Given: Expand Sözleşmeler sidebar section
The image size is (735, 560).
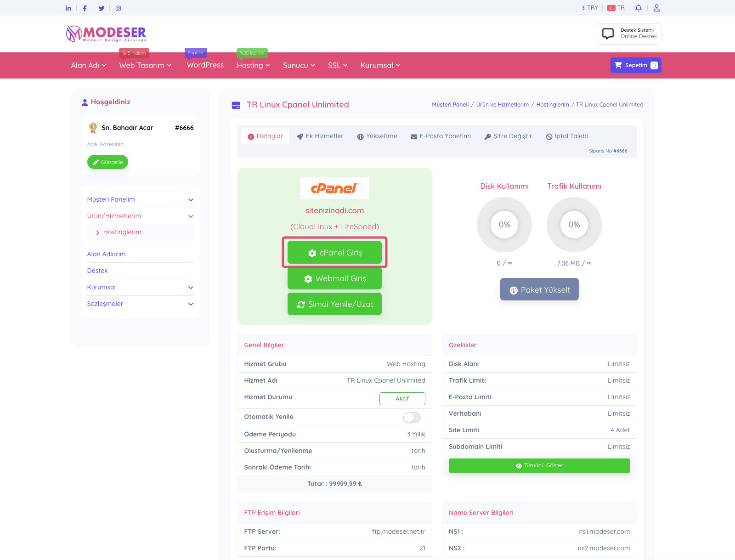Looking at the screenshot, I should [x=141, y=304].
